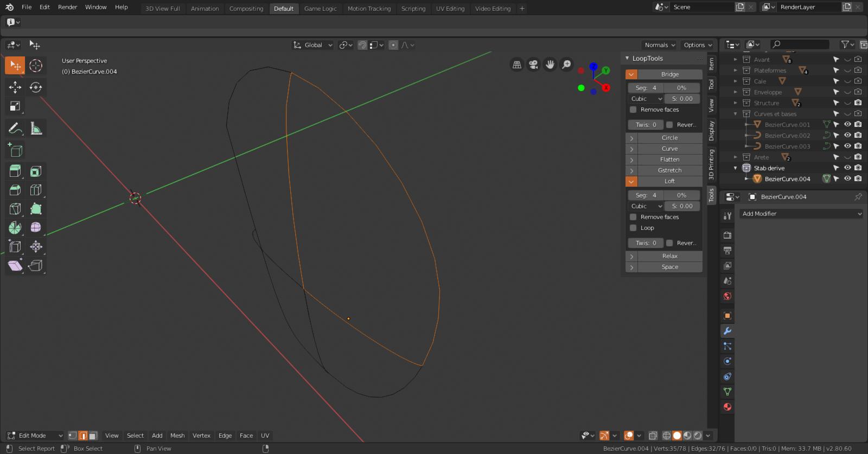Click the Bridge button in LoopTools

pos(670,74)
